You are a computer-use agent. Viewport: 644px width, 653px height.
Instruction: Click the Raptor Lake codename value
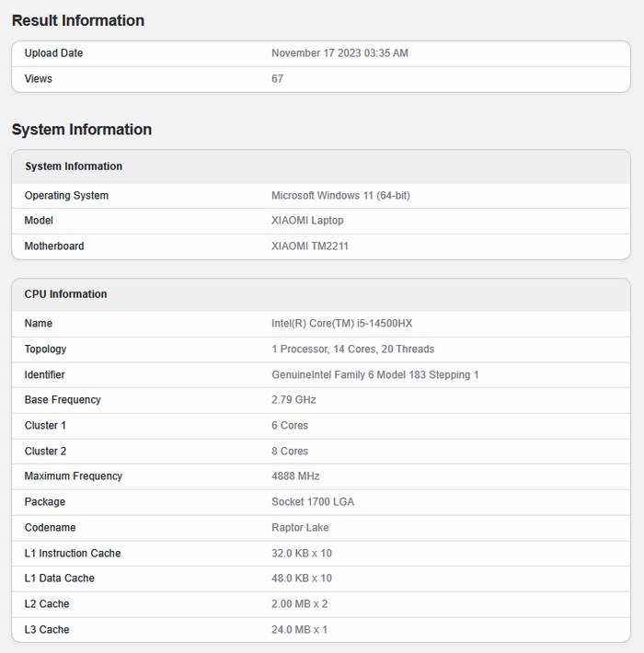point(300,528)
